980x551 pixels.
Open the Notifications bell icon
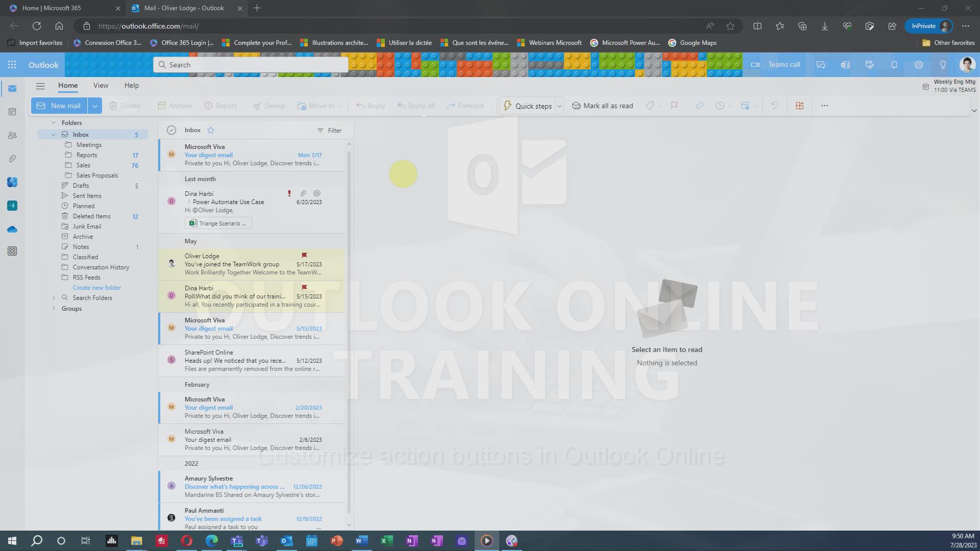pos(894,65)
